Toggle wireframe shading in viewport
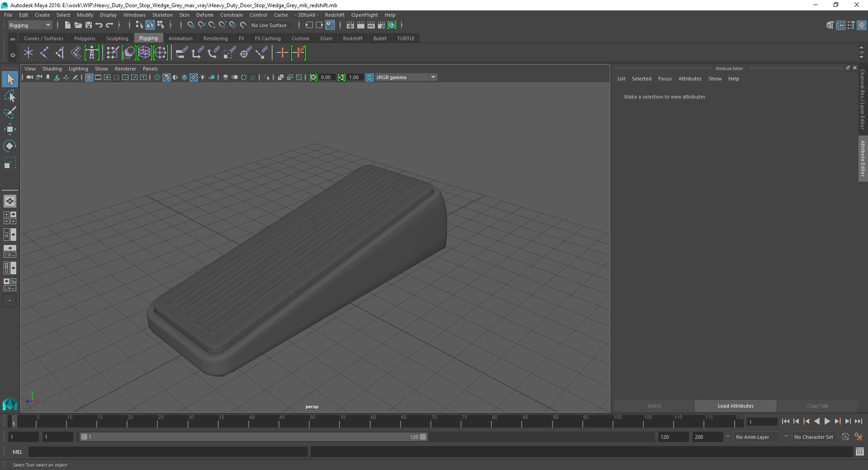This screenshot has height=470, width=868. point(157,77)
